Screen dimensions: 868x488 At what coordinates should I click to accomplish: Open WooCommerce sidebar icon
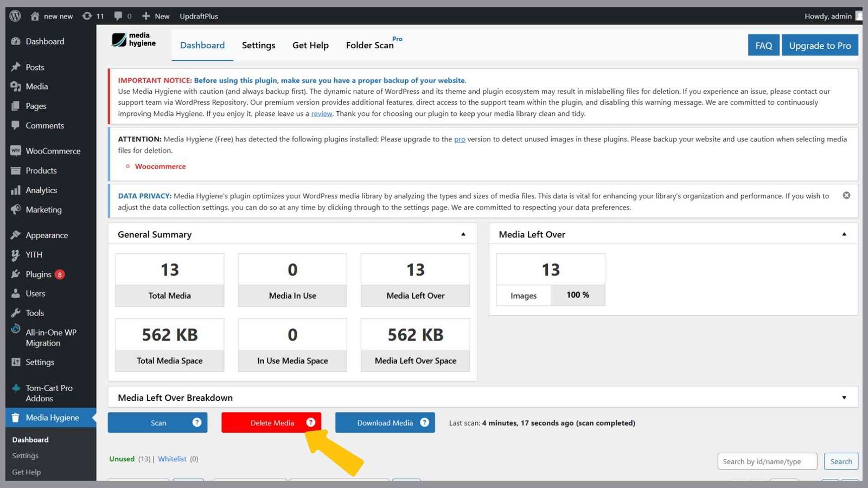[16, 151]
